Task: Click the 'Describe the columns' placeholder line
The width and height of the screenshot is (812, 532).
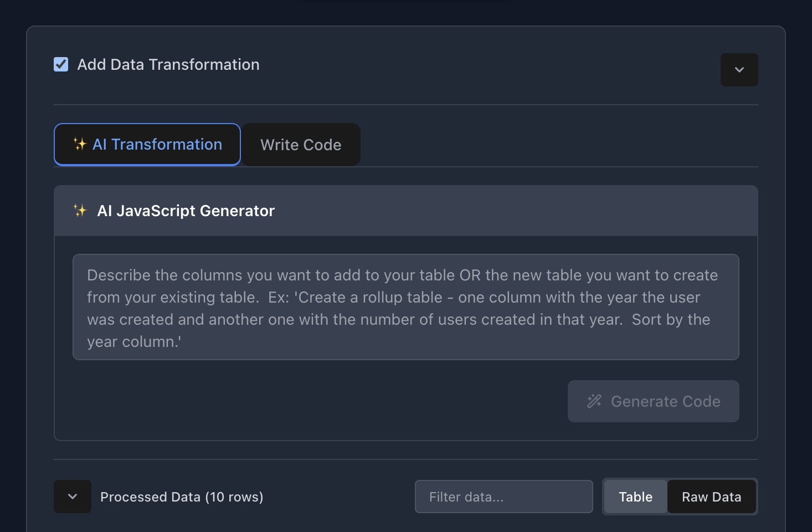Action: [402, 275]
